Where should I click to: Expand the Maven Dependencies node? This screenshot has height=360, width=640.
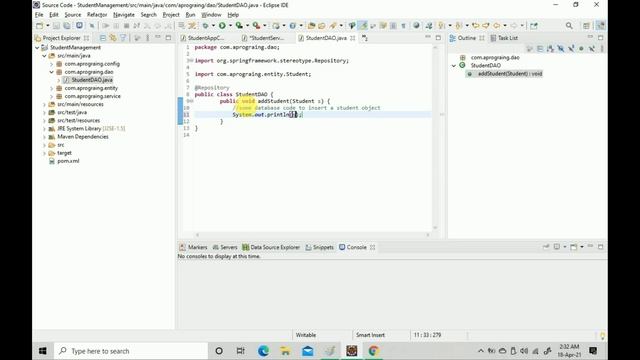click(x=44, y=137)
